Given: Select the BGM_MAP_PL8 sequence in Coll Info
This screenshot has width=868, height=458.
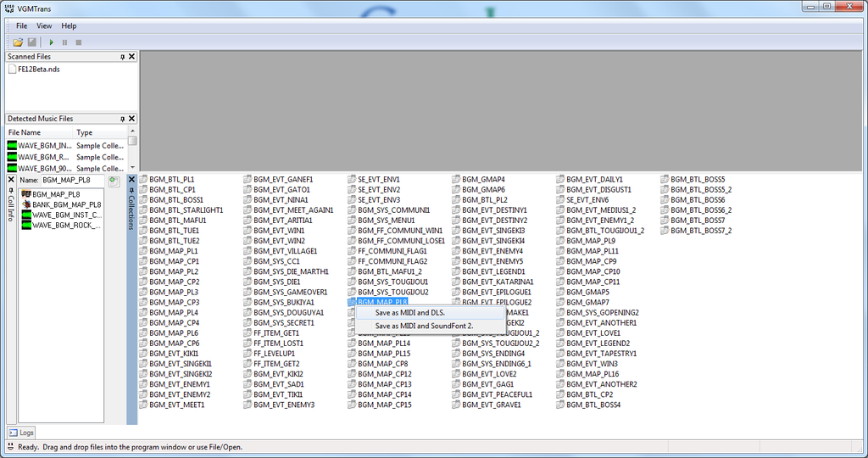Looking at the screenshot, I should [x=51, y=194].
